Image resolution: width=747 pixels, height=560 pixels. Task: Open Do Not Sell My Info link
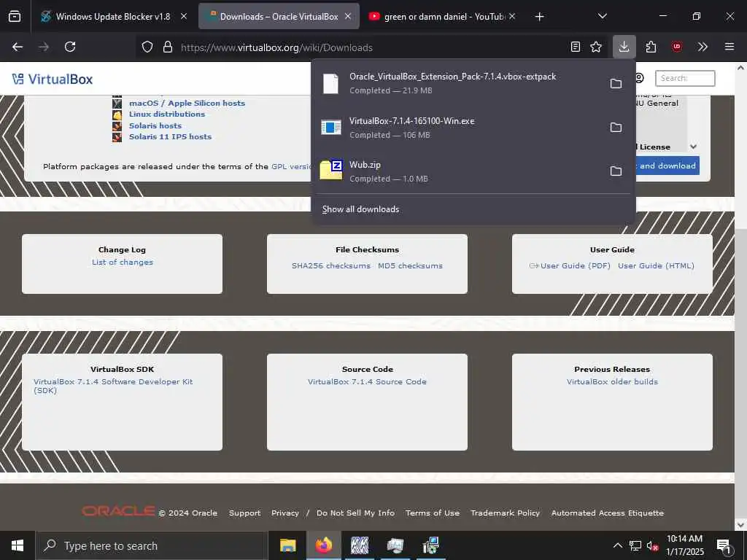coord(355,513)
